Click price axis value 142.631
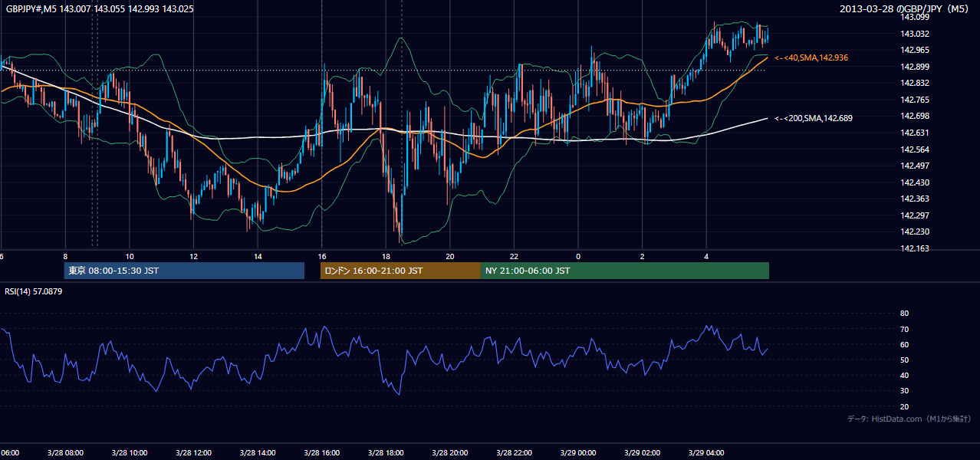 915,133
